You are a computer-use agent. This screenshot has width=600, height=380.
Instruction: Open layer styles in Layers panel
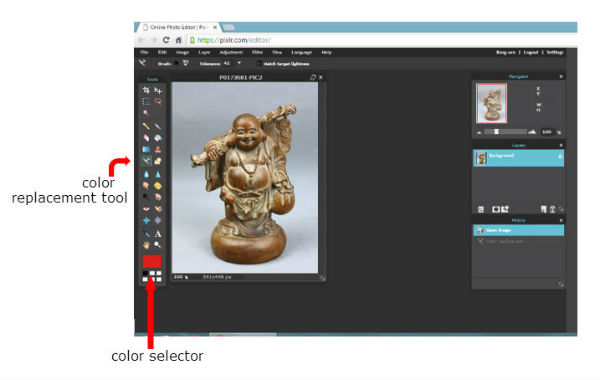point(505,209)
